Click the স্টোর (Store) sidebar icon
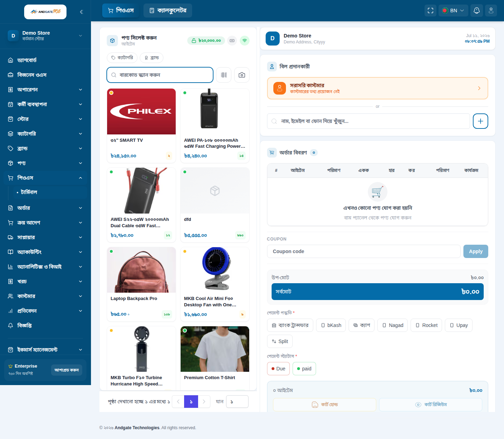This screenshot has height=439, width=504. coord(10,119)
